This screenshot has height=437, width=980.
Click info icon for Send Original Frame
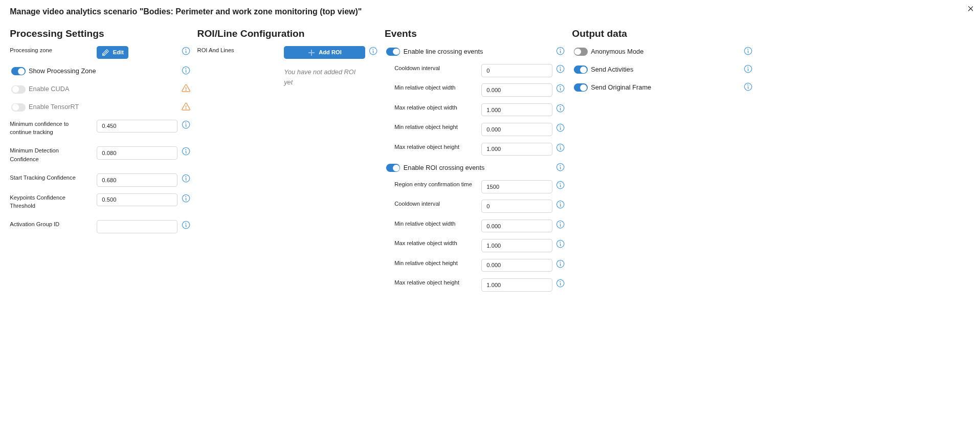748,87
